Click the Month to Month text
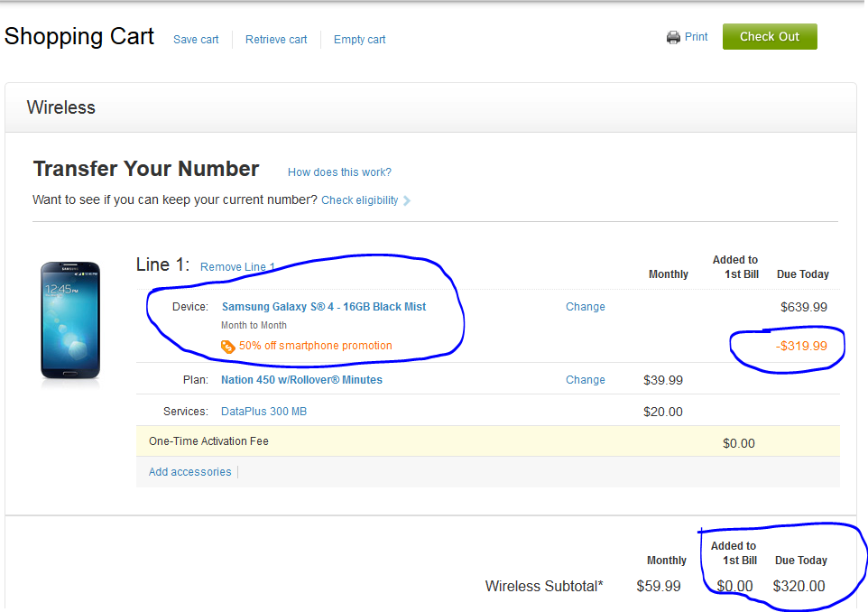 point(254,326)
